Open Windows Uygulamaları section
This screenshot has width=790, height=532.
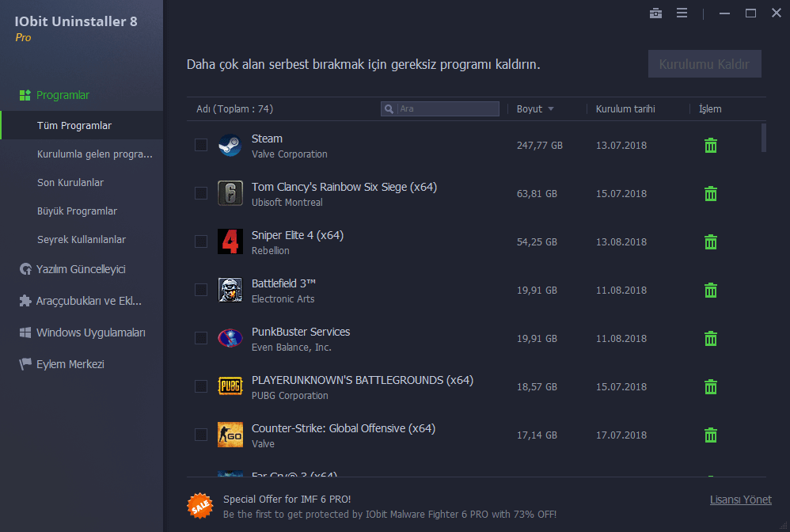tap(91, 332)
